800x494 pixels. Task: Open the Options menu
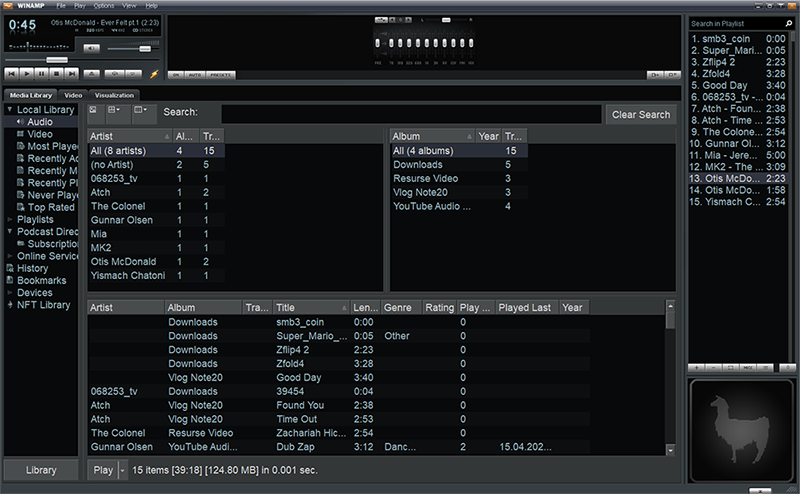(x=104, y=6)
